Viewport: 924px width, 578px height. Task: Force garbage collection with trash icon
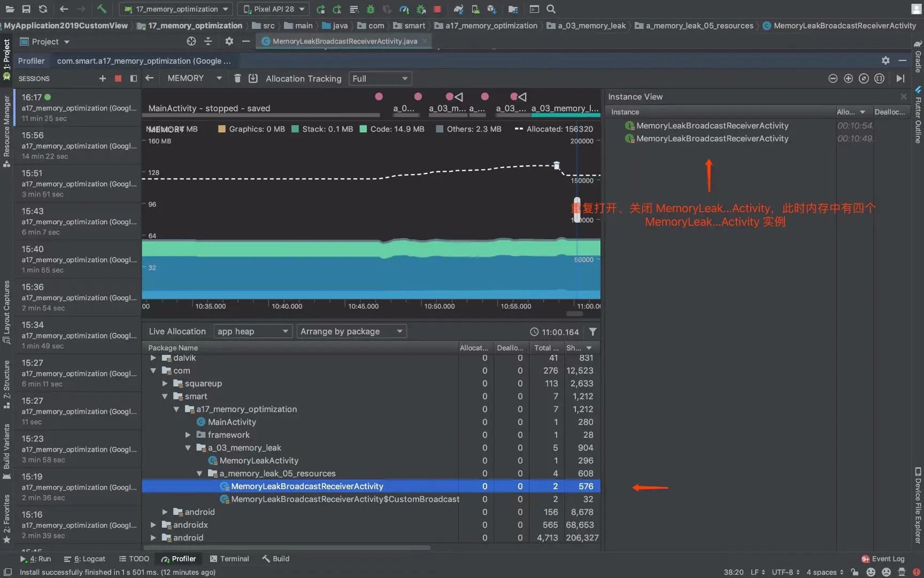click(237, 79)
